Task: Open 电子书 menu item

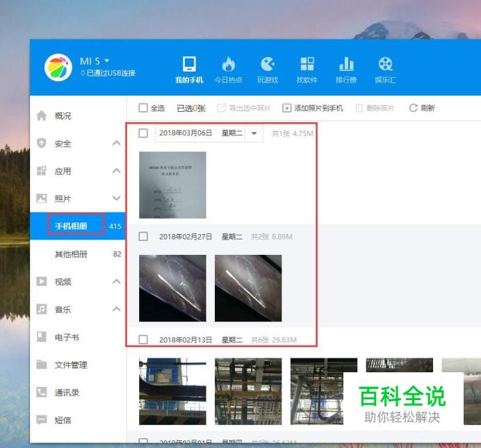Action: pyautogui.click(x=67, y=337)
